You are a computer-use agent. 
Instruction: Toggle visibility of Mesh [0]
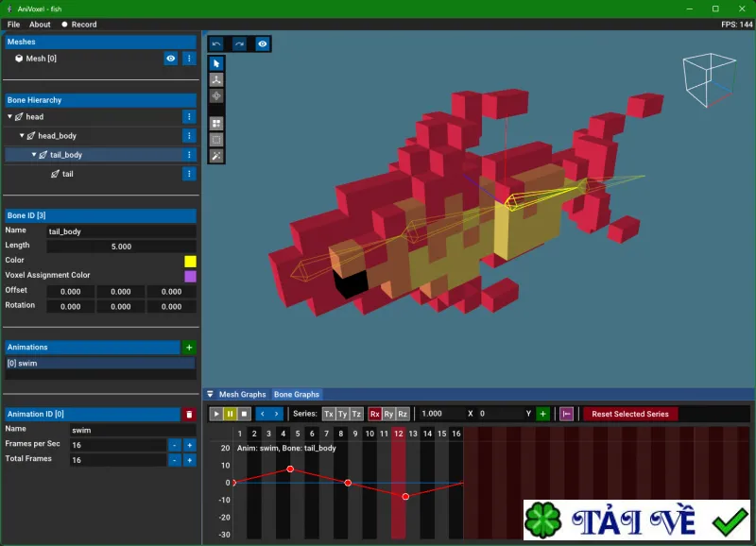tap(171, 59)
